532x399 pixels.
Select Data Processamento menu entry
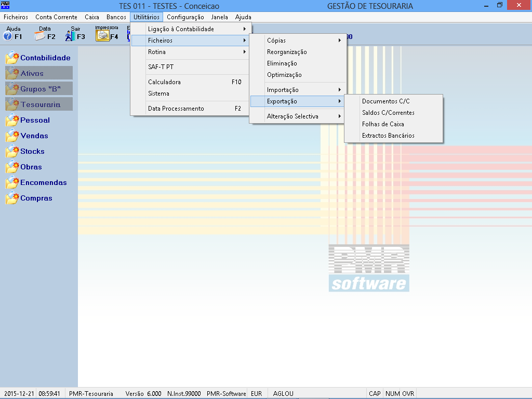pos(191,109)
